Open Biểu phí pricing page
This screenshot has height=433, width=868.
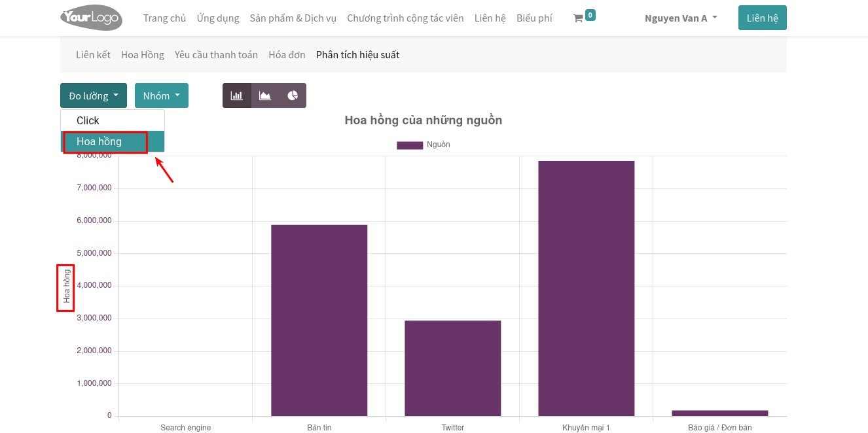(x=534, y=18)
